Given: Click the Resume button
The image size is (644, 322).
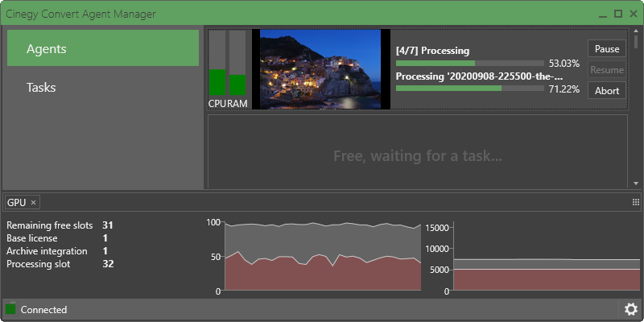Looking at the screenshot, I should (x=607, y=70).
